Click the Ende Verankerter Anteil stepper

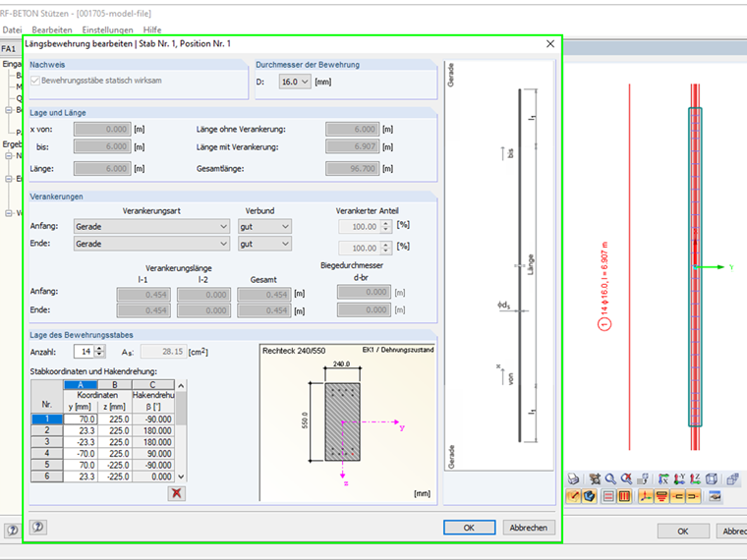point(386,248)
